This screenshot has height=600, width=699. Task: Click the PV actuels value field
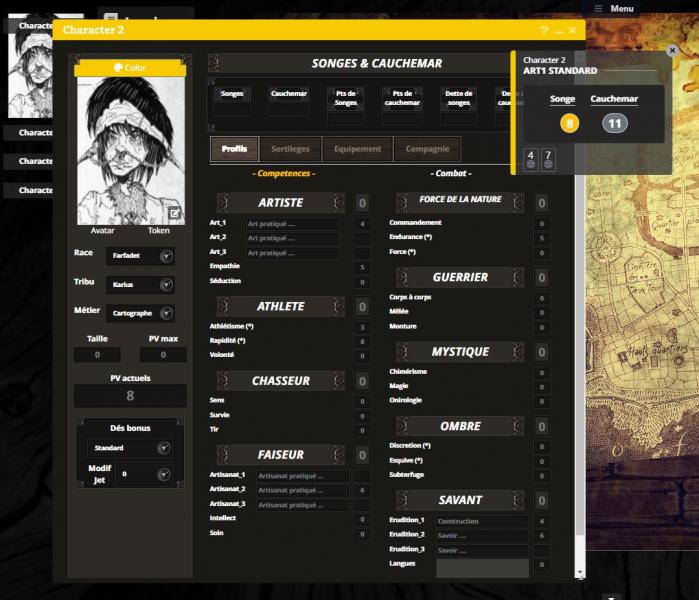tap(130, 396)
